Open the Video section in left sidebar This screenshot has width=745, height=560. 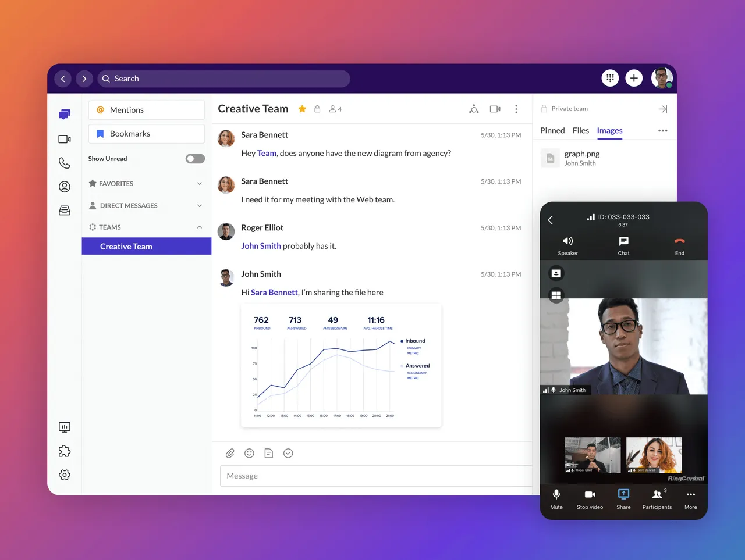coord(65,140)
